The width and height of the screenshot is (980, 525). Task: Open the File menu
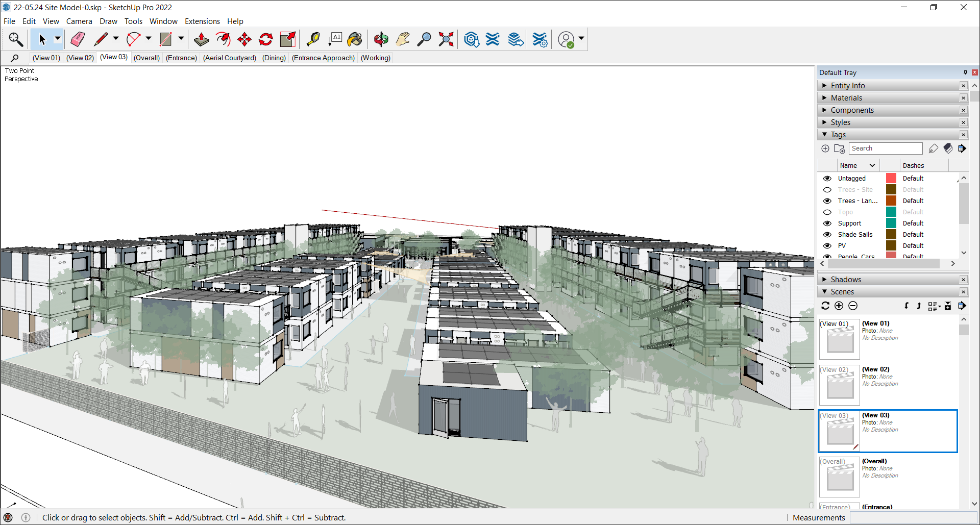click(x=9, y=21)
